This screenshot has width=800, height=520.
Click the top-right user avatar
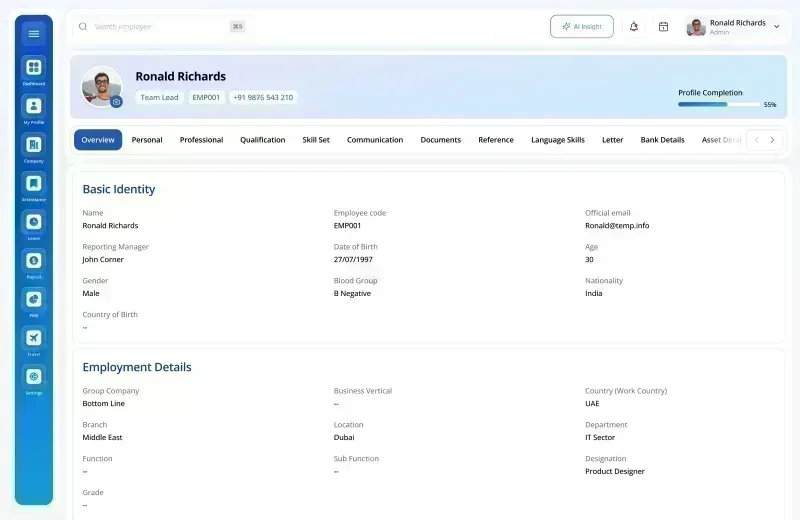point(696,27)
